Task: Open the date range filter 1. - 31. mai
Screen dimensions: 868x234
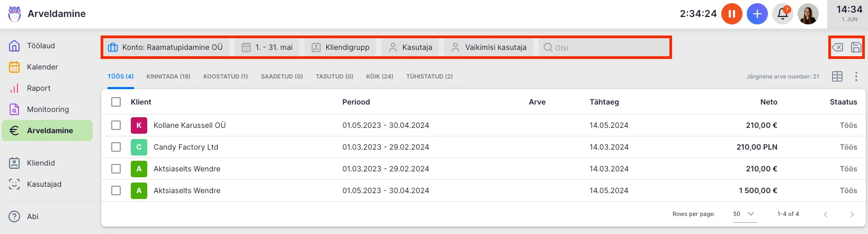Action: coord(267,47)
